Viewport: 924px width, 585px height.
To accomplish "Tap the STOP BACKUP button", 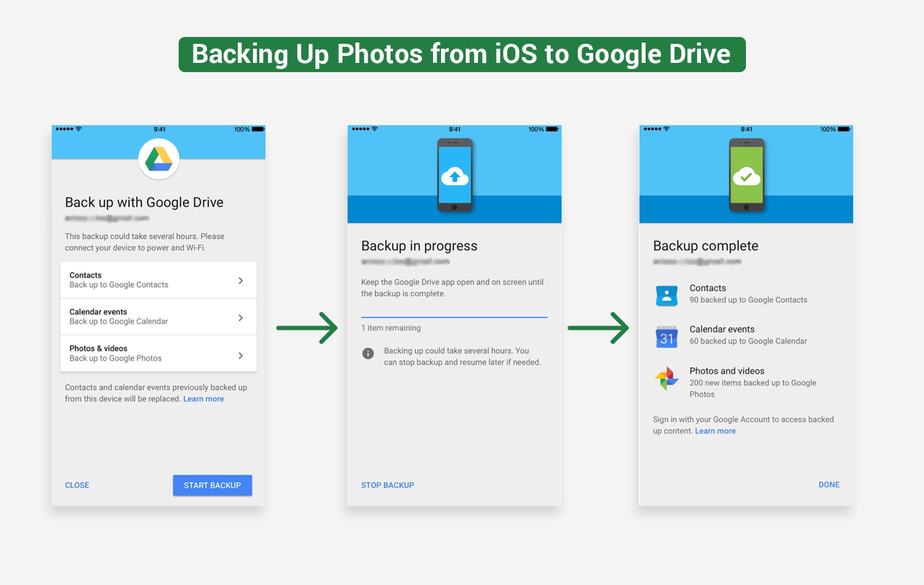I will [387, 485].
